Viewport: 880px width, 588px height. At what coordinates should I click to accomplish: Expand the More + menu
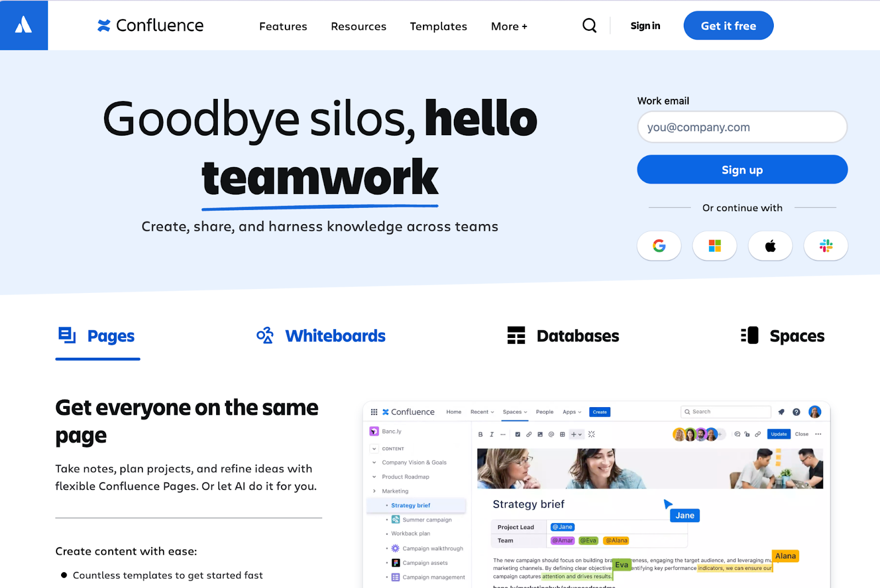(x=509, y=26)
